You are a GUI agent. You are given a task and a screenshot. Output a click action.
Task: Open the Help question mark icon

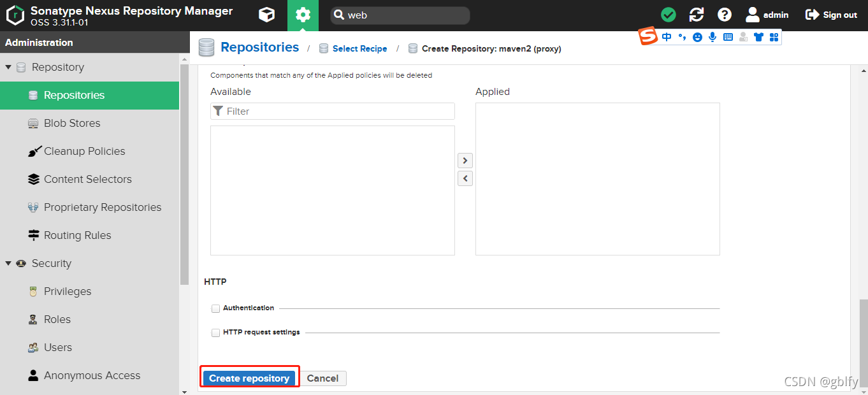click(x=724, y=15)
